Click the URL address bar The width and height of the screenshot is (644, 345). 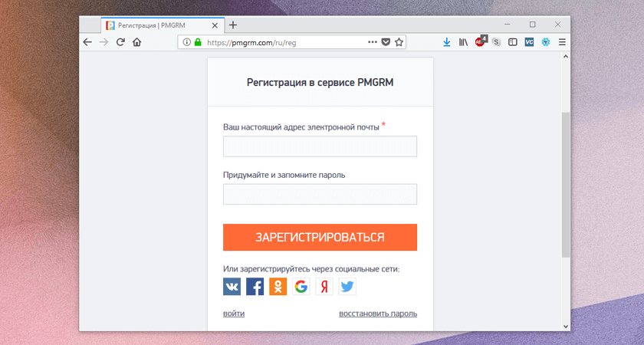(291, 42)
